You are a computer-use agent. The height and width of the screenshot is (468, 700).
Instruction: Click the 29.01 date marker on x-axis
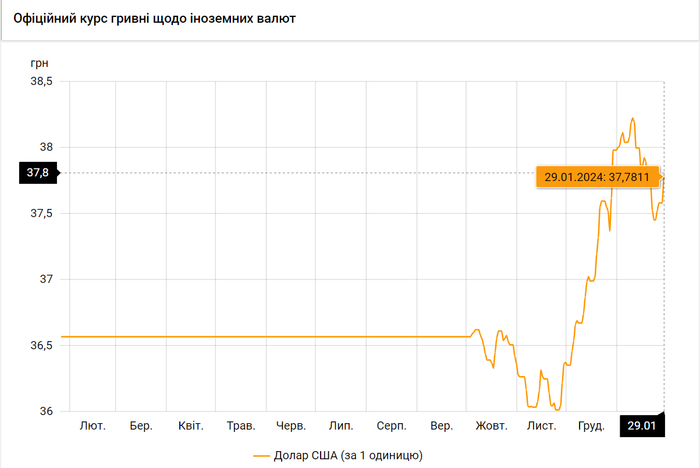tap(641, 426)
